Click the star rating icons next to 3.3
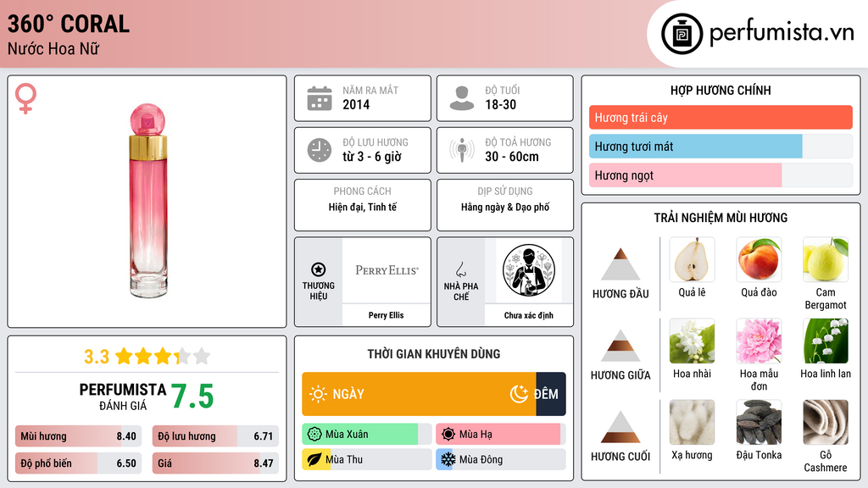The image size is (868, 488). click(163, 356)
